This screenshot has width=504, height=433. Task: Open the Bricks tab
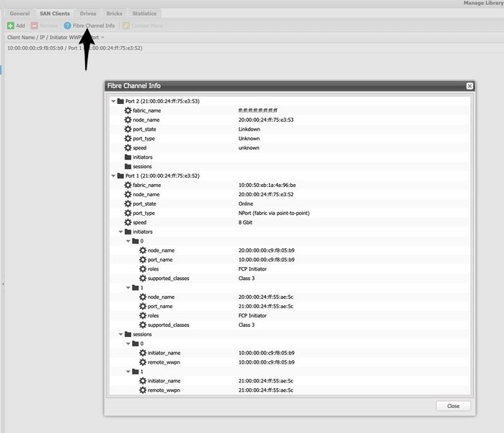(115, 14)
